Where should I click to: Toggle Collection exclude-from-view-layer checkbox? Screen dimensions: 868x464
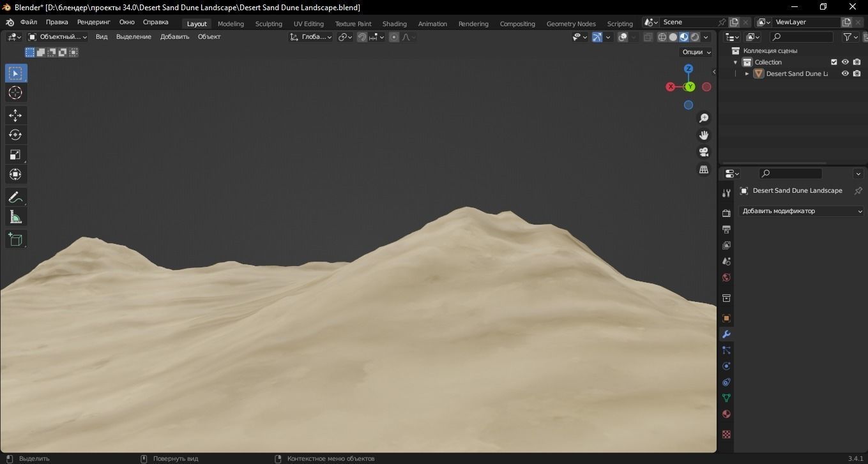point(834,62)
